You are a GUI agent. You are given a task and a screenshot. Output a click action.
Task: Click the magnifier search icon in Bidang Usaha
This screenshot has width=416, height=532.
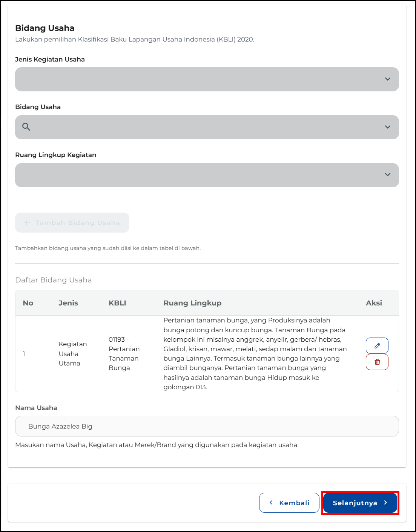[26, 127]
